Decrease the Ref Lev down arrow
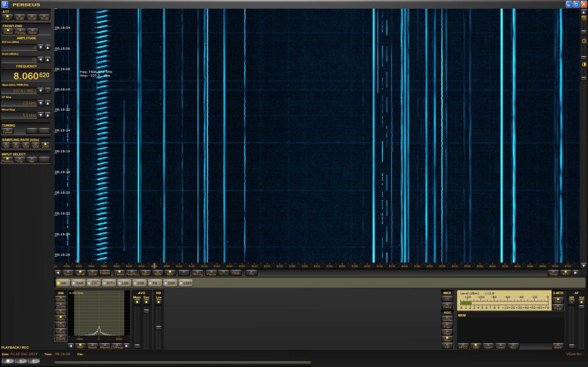The width and height of the screenshot is (588, 367). click(x=41, y=47)
